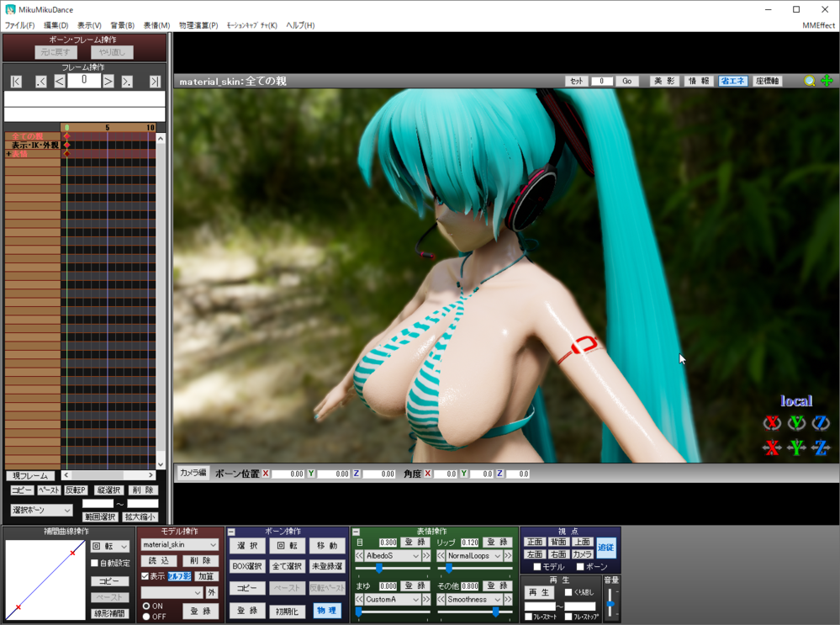Select the ON radio button

click(145, 606)
